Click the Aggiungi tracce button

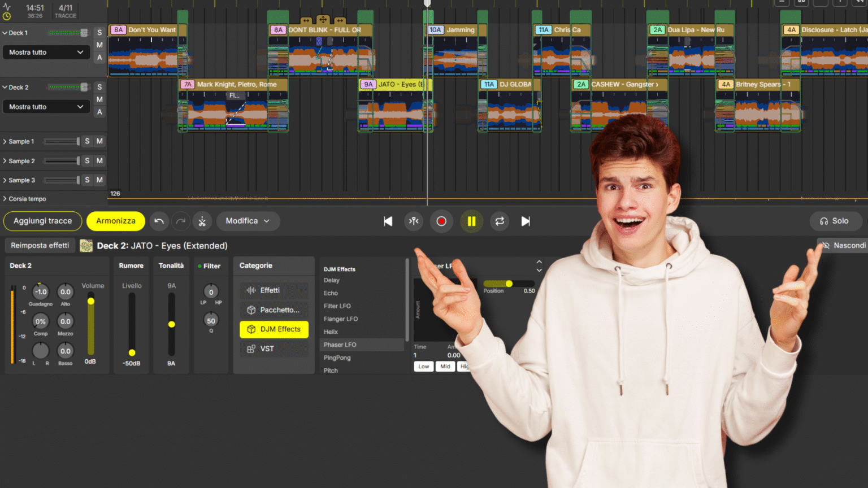(x=43, y=221)
